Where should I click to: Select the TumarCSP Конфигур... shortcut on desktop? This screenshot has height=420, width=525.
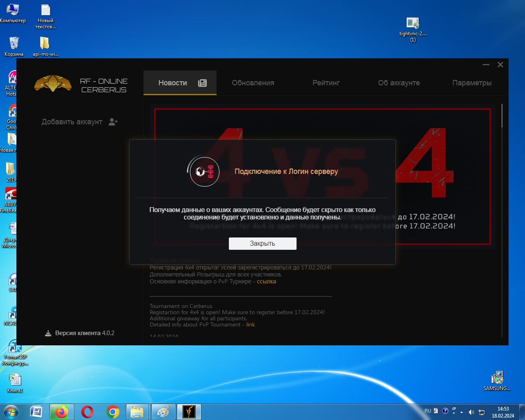click(x=15, y=353)
